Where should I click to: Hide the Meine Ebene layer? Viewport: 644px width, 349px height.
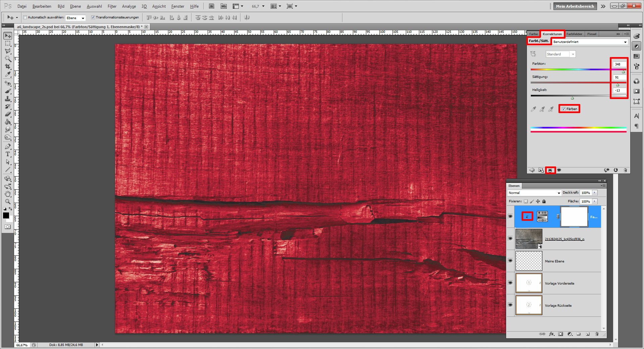pyautogui.click(x=510, y=261)
